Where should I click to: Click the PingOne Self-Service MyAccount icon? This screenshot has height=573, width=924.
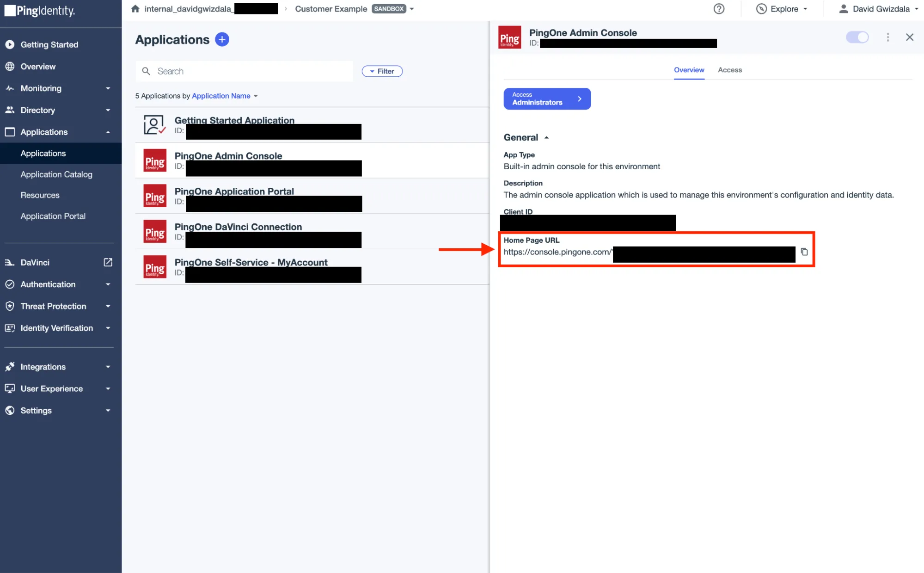click(155, 267)
